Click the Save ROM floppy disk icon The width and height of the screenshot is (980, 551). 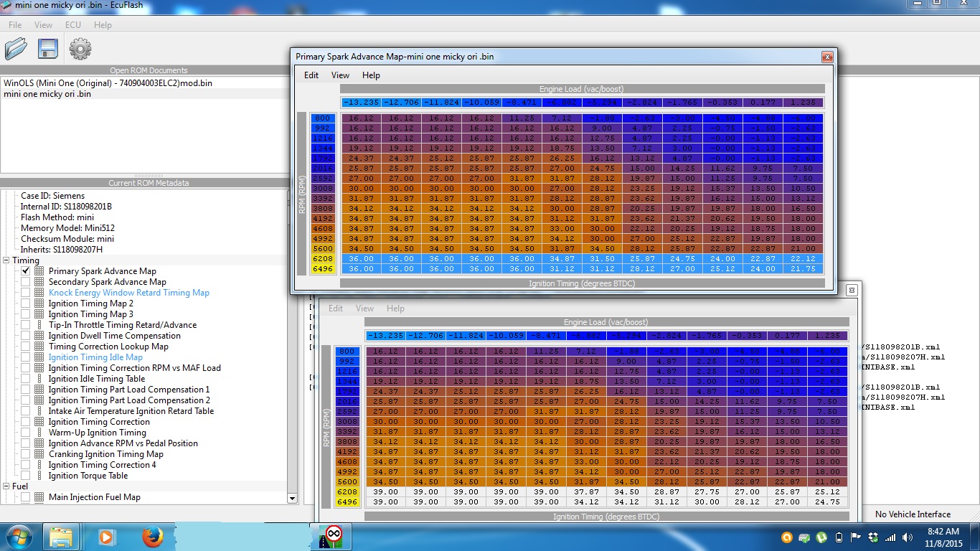coord(47,49)
